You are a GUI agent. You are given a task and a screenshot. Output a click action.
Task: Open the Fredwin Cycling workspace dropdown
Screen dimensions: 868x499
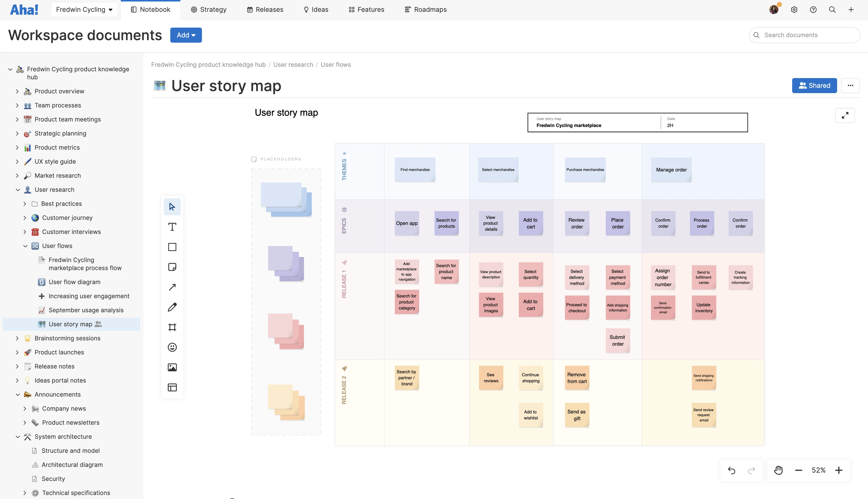[84, 10]
